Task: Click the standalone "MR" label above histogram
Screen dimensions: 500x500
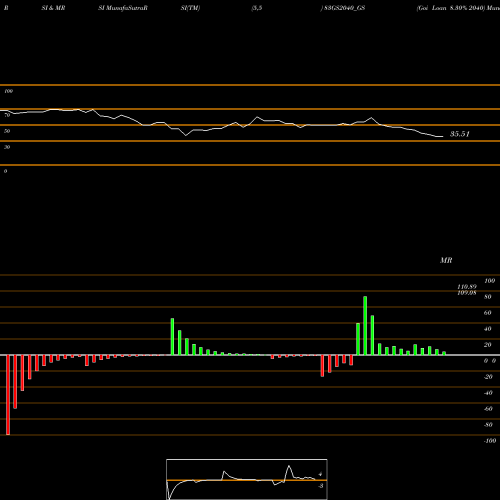Action: [x=446, y=260]
